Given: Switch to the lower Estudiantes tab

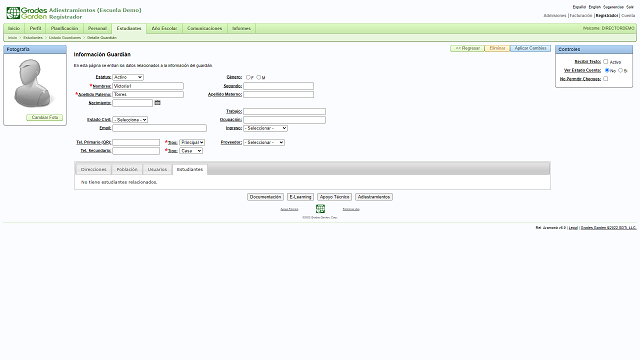Looking at the screenshot, I should (x=190, y=169).
